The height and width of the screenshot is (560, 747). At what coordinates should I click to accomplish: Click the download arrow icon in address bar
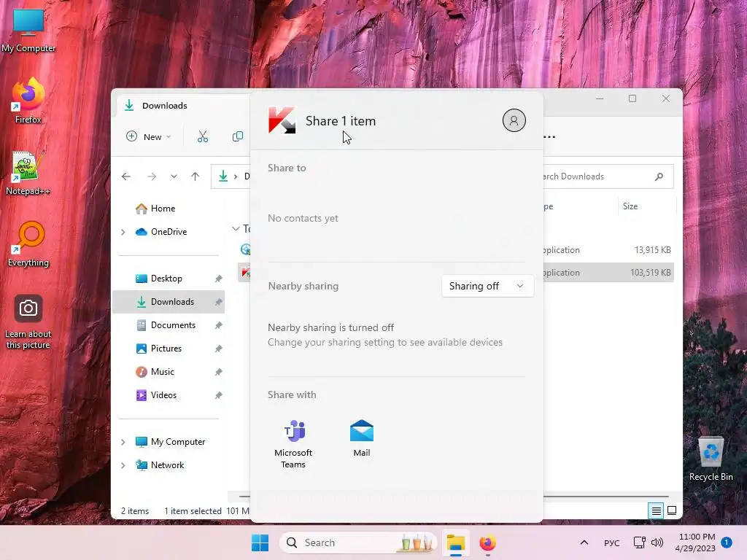(x=223, y=176)
